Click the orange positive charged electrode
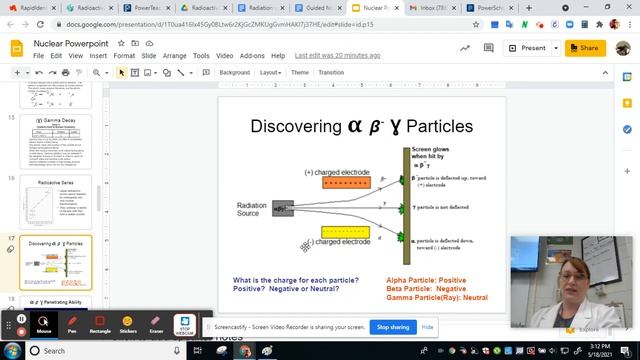Screen dimensions: 640x360 click(x=347, y=182)
